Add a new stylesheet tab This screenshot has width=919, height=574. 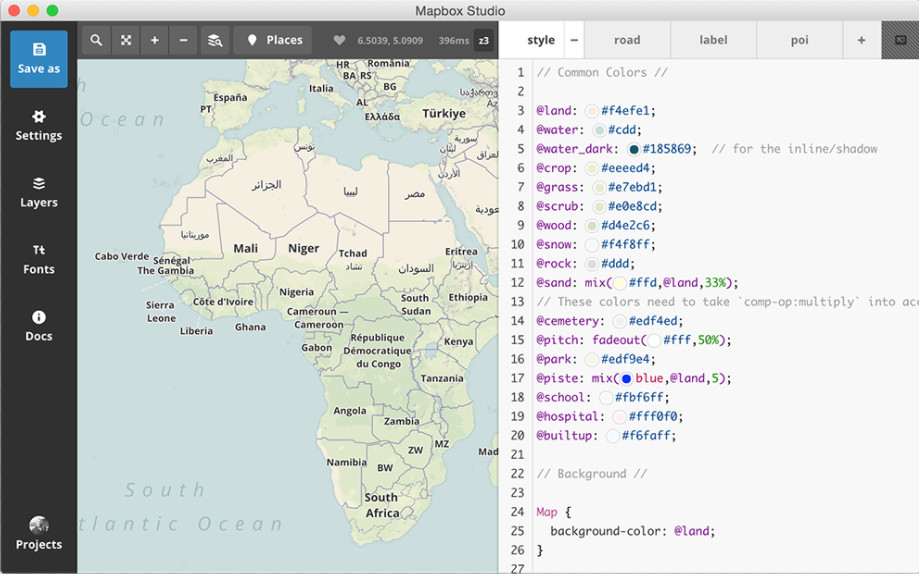(862, 40)
